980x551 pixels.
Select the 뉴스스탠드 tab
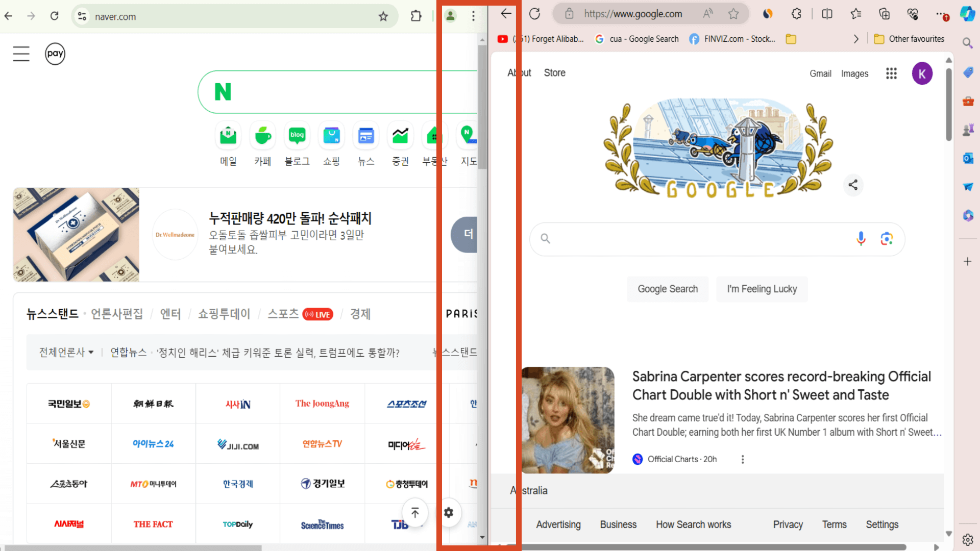[x=53, y=314]
